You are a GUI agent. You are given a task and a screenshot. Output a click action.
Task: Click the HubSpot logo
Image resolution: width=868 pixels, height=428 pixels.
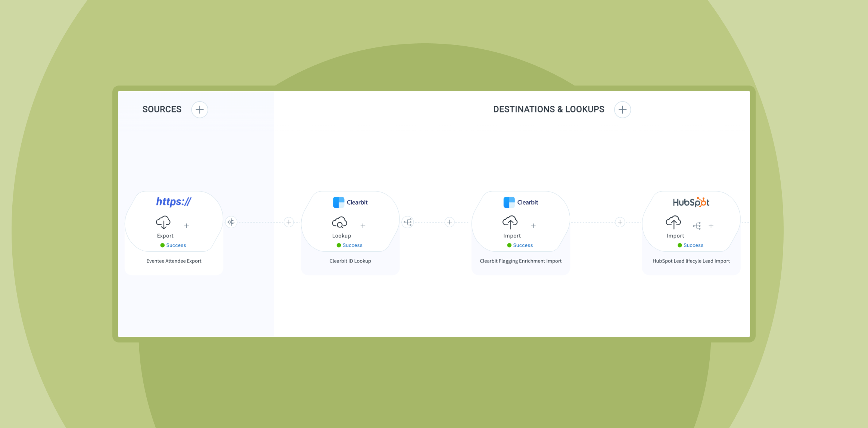691,202
